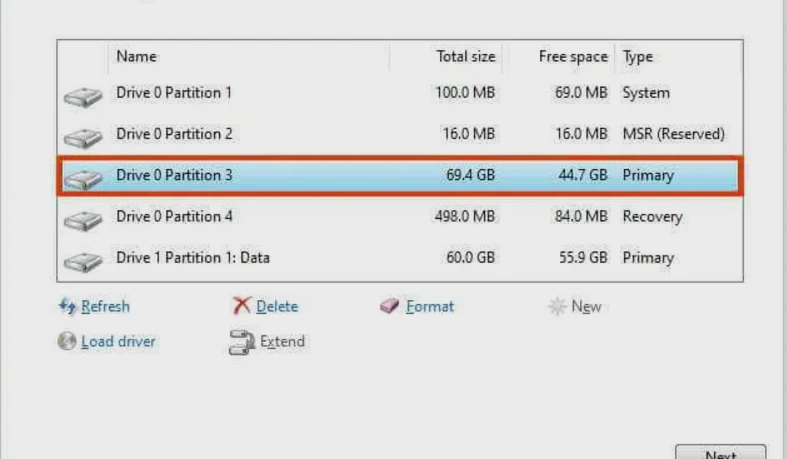Click the Drive 1 Partition 1 disk icon
The width and height of the screenshot is (787, 459).
(83, 260)
